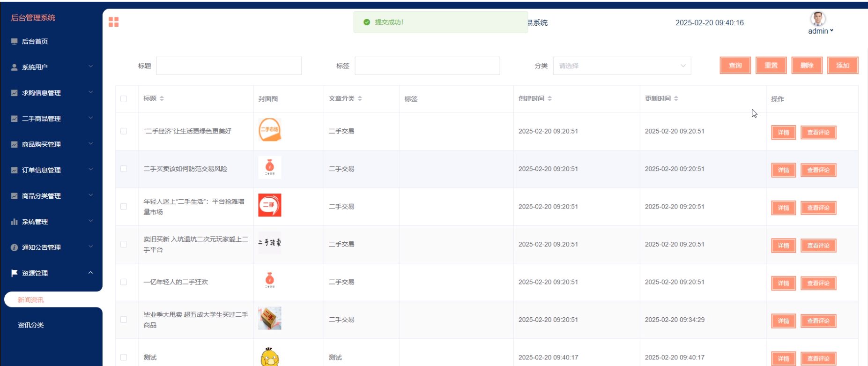This screenshot has width=868, height=366.
Task: Open the 通知公告管理 menu label
Action: [x=41, y=247]
